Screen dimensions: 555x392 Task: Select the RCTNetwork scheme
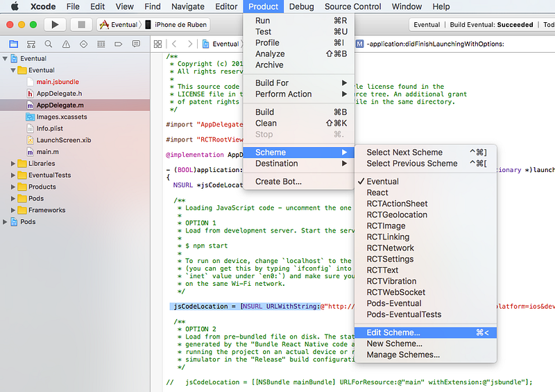pos(425,248)
